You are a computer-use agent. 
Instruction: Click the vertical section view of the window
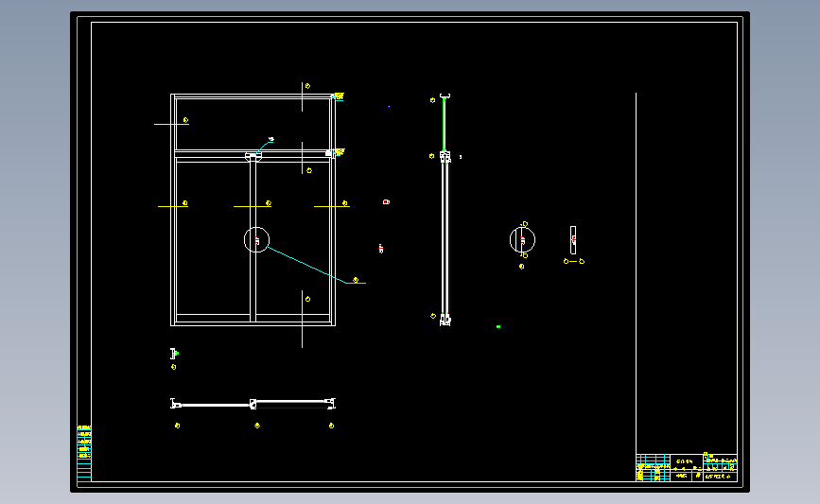(445, 210)
